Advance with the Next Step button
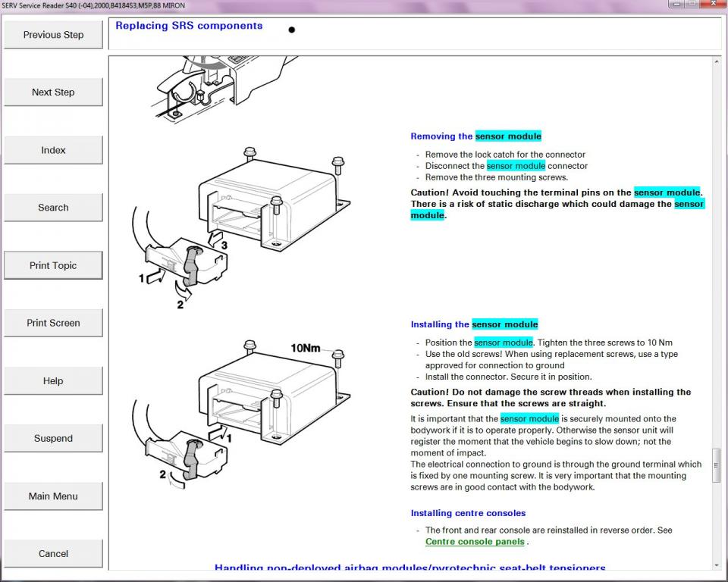This screenshot has height=582, width=728. coord(53,92)
